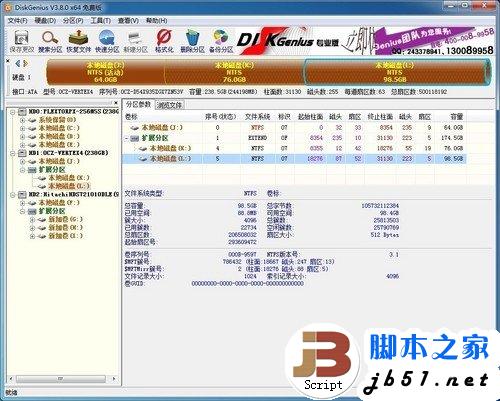Click the 文件系统 column header
Screen dimensions: 500x401
[257, 117]
